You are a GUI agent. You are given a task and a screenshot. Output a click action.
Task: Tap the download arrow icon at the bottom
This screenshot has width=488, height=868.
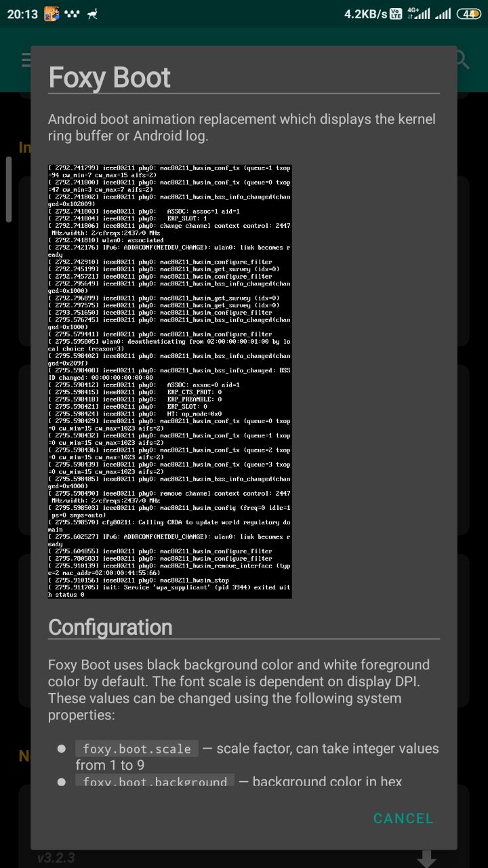(x=426, y=859)
